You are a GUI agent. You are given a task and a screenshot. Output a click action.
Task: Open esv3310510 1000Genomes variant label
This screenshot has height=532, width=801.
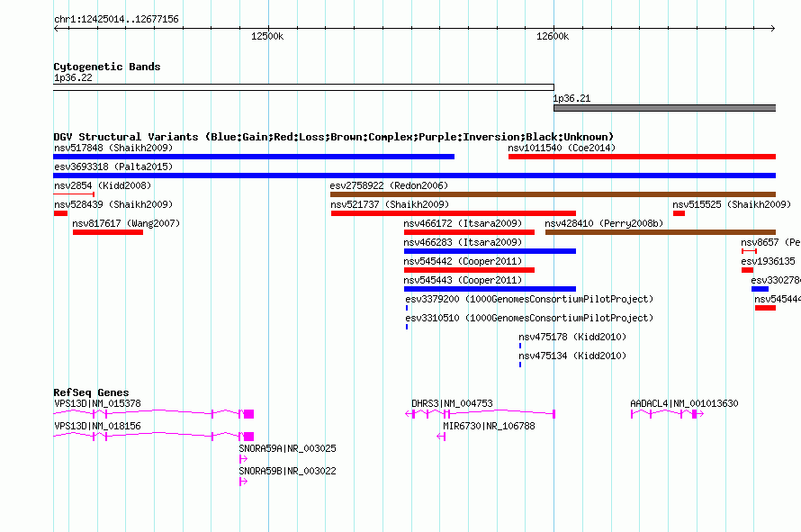529,318
